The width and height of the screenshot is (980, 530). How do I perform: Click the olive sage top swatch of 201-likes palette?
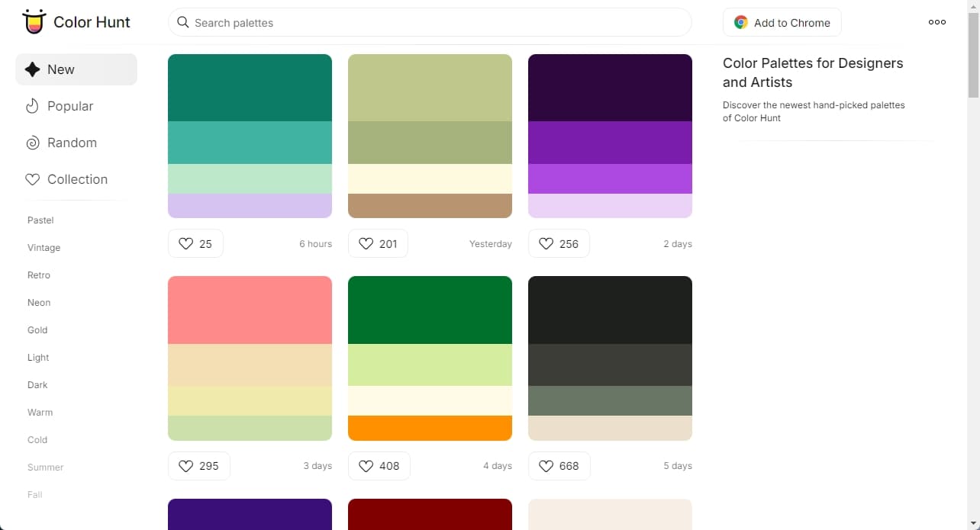pyautogui.click(x=430, y=88)
